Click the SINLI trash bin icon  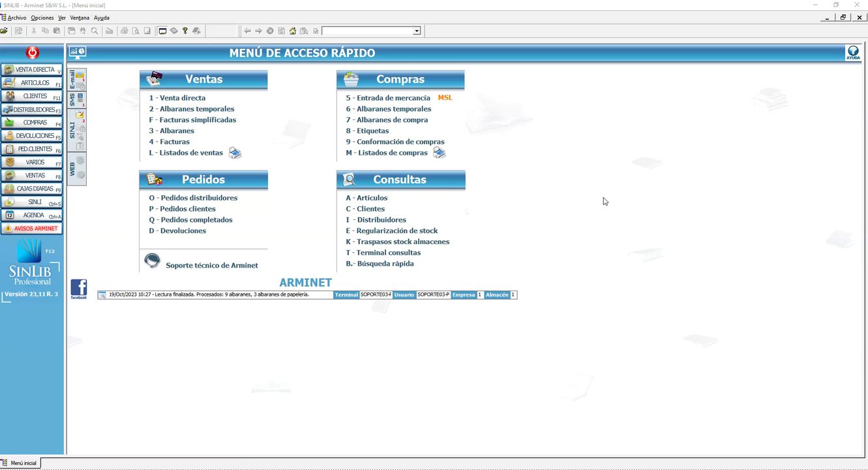coord(81,145)
